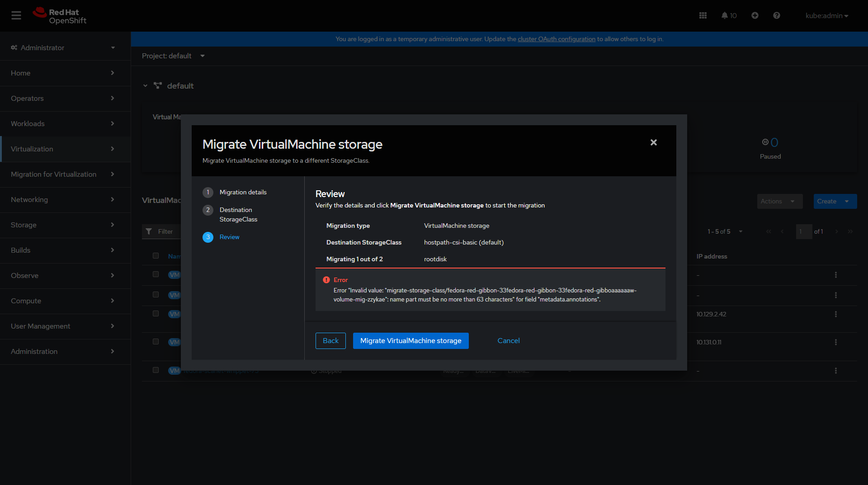Expand the User Management navigation section
The width and height of the screenshot is (868, 485).
(x=65, y=326)
